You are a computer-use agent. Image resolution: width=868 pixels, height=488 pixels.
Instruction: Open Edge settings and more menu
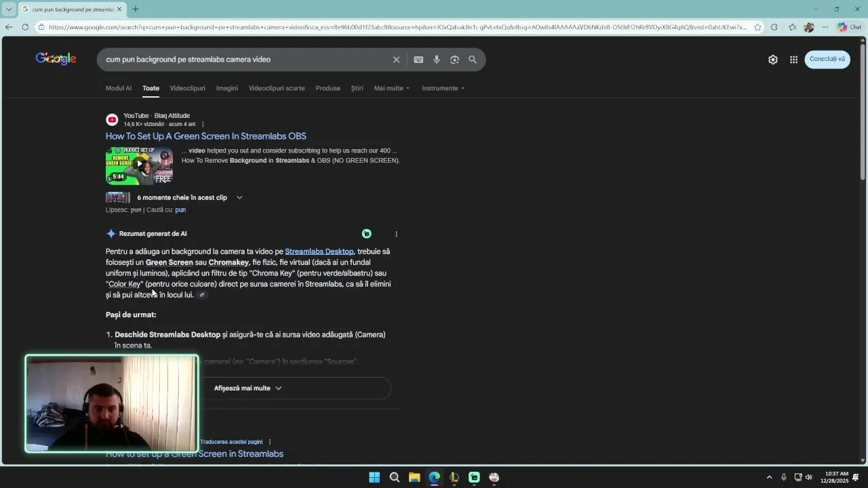coord(825,27)
